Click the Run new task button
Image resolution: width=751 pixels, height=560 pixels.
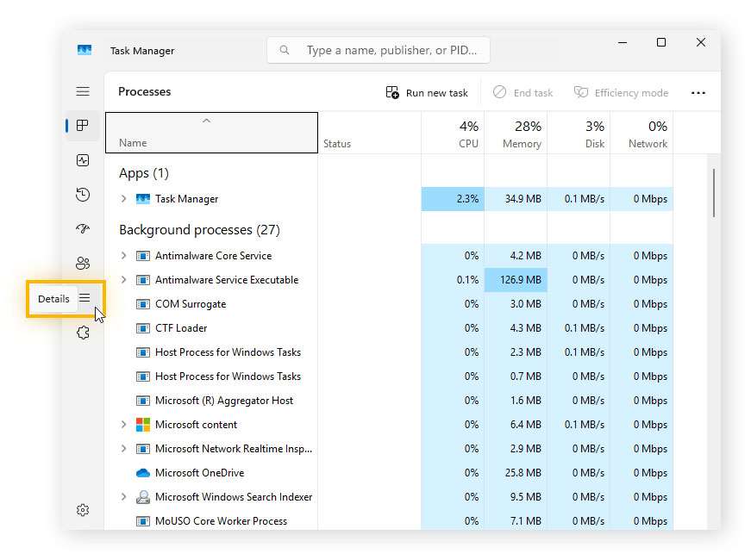[x=427, y=92]
